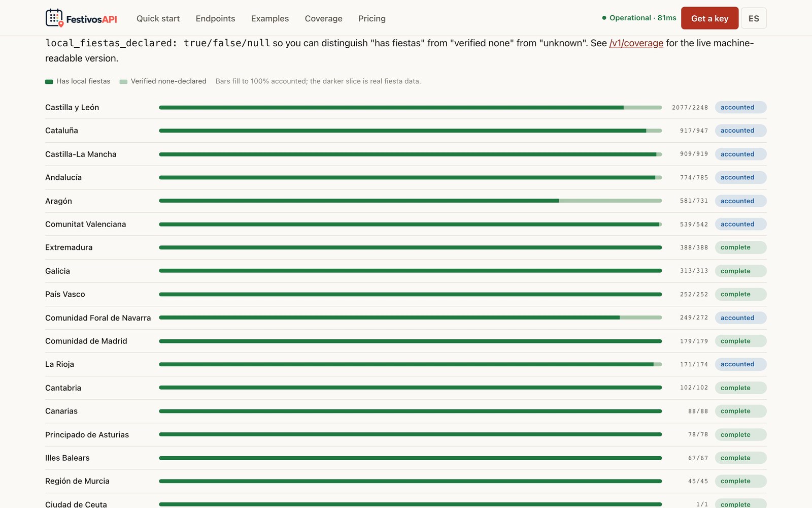Click the light green 'Verified none-declared' legend swatch
812x508 pixels.
point(123,81)
